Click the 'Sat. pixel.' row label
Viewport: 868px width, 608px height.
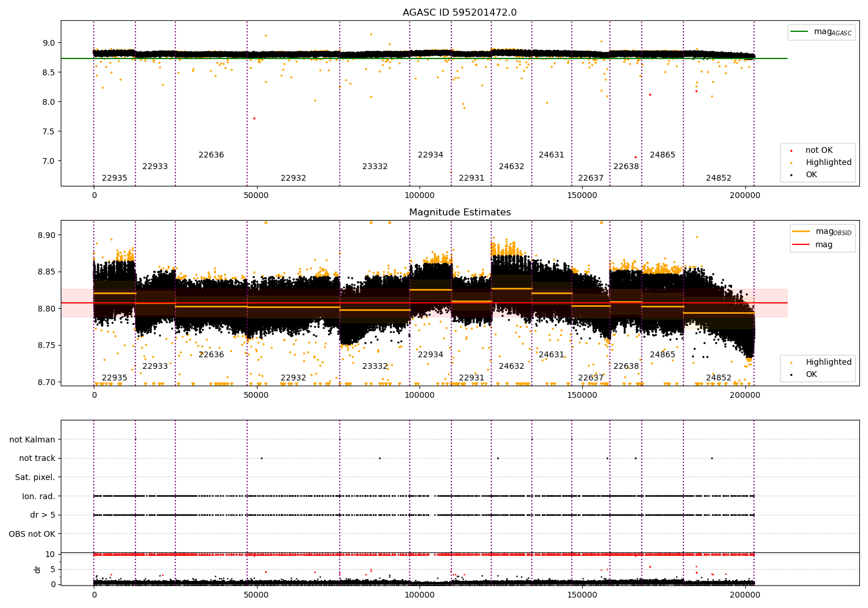click(35, 477)
